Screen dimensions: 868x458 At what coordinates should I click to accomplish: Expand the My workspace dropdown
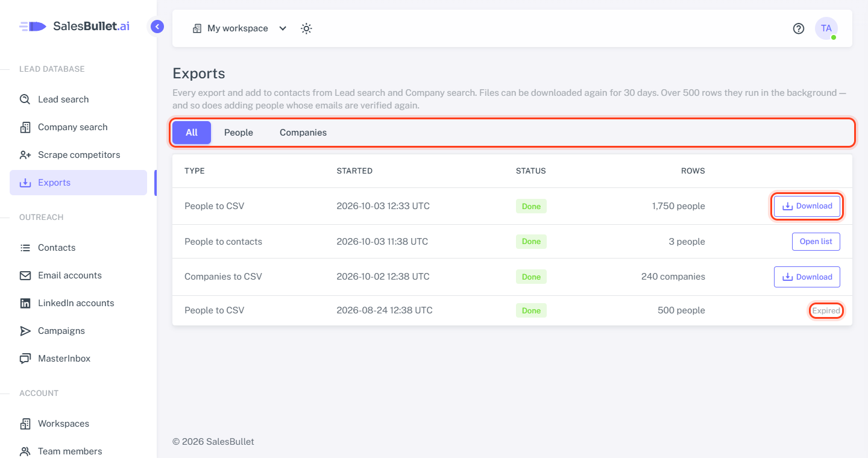click(239, 28)
